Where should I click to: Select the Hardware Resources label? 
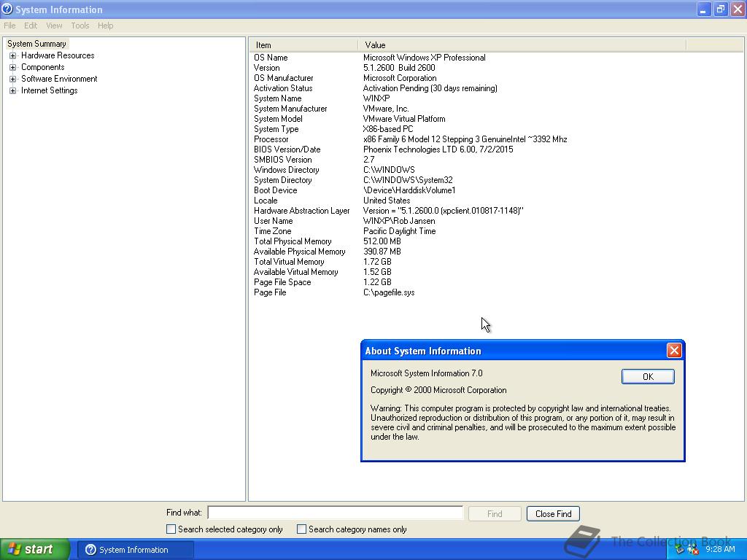coord(58,55)
